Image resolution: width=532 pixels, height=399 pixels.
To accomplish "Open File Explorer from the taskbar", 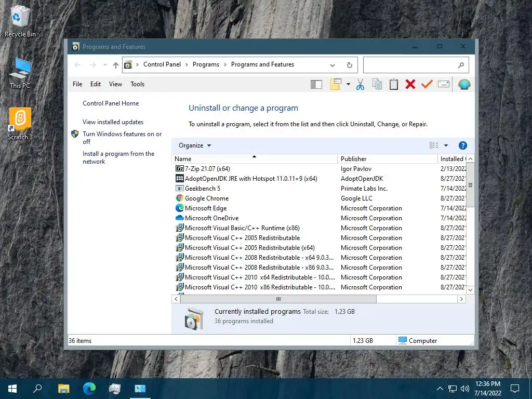I will (x=63, y=389).
